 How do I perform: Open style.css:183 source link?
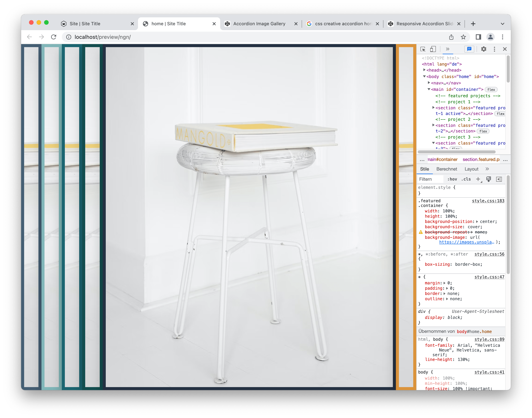tap(488, 201)
